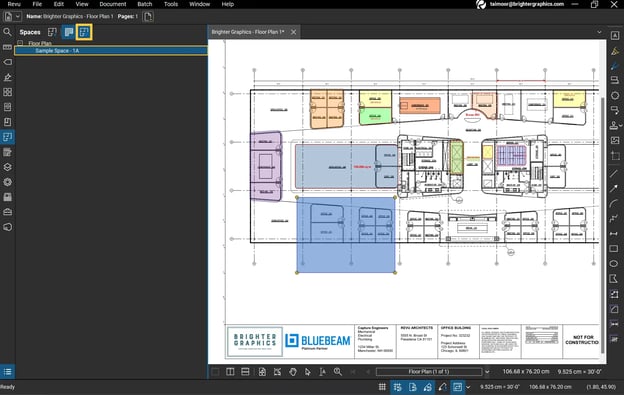The image size is (624, 395).
Task: Expand the status bar sync options arrow
Action: (x=468, y=387)
